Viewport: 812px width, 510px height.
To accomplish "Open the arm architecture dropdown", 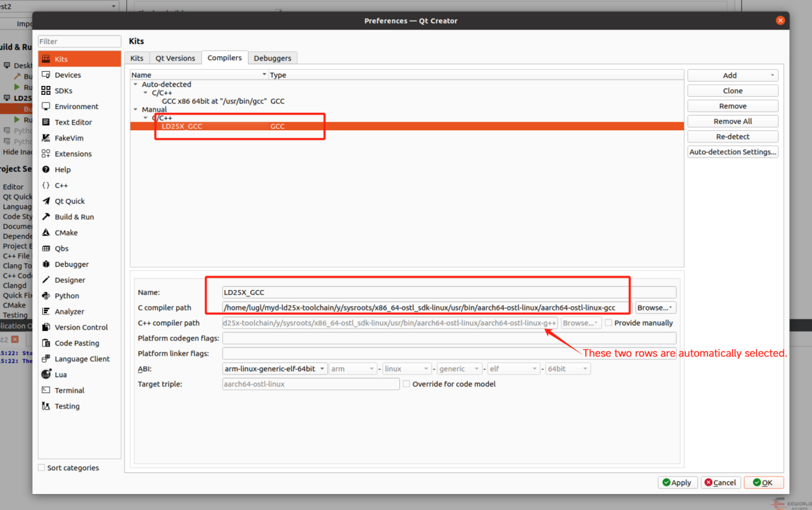I will pos(352,369).
